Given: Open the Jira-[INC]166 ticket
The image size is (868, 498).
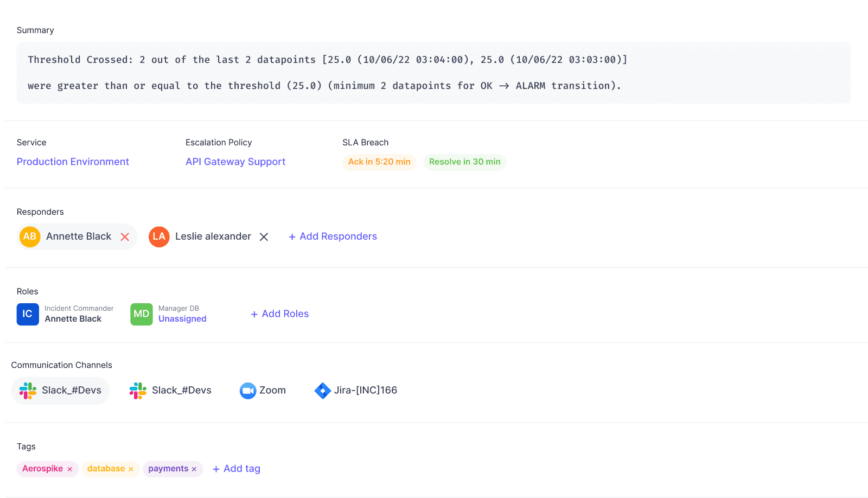Looking at the screenshot, I should (355, 390).
